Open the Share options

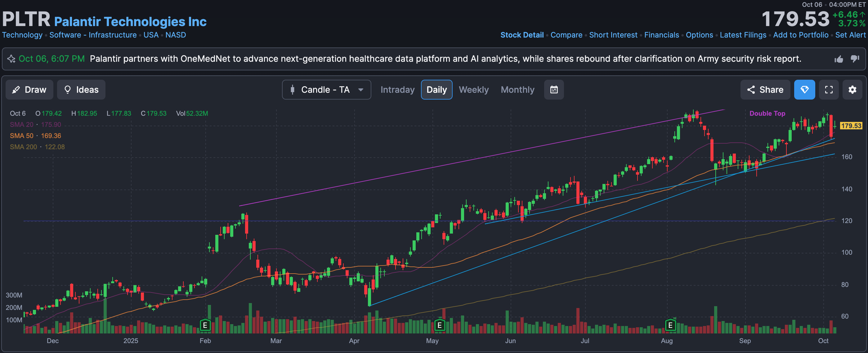(x=765, y=90)
